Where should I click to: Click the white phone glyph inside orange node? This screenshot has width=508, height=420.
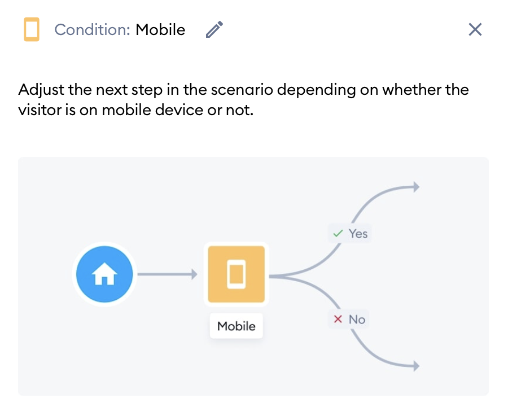point(236,274)
